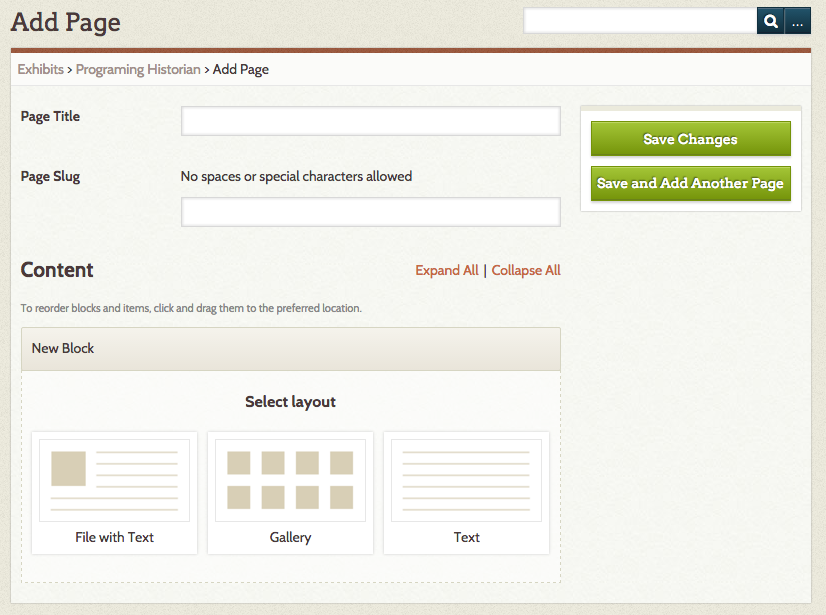Click the Gallery preview image
The width and height of the screenshot is (826, 615).
coord(290,479)
